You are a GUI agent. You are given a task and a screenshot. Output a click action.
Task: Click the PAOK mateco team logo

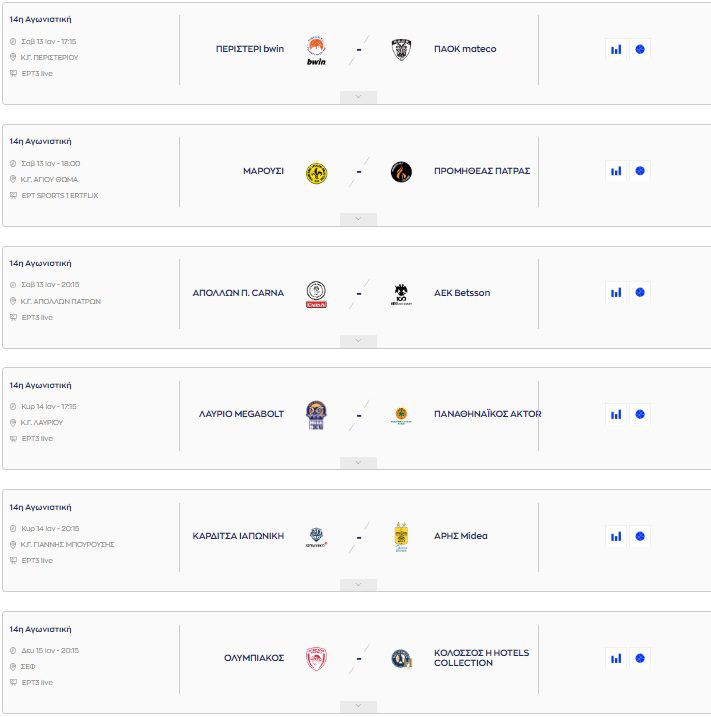pyautogui.click(x=401, y=50)
